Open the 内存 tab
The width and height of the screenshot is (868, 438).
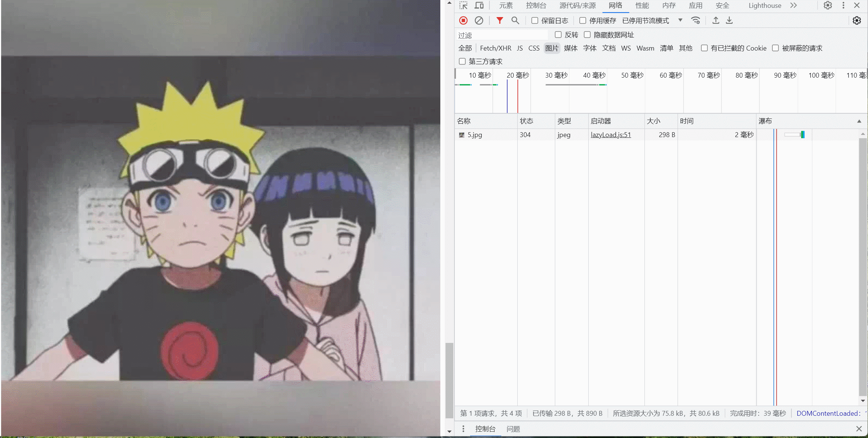tap(669, 6)
